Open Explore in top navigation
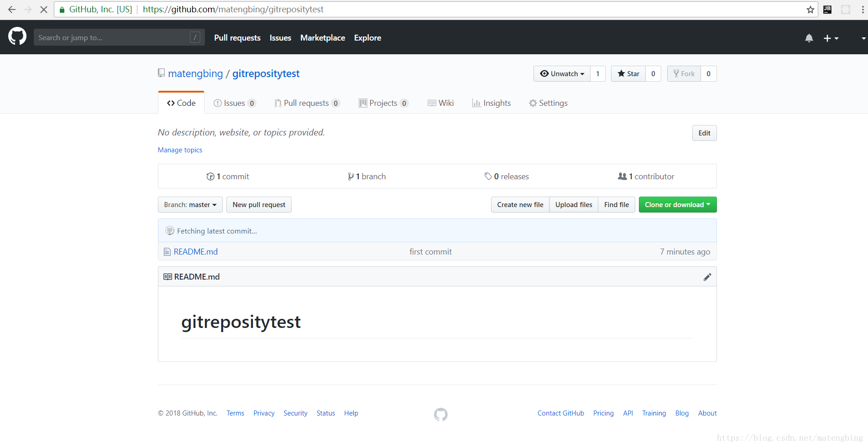The height and width of the screenshot is (447, 868). pyautogui.click(x=367, y=38)
